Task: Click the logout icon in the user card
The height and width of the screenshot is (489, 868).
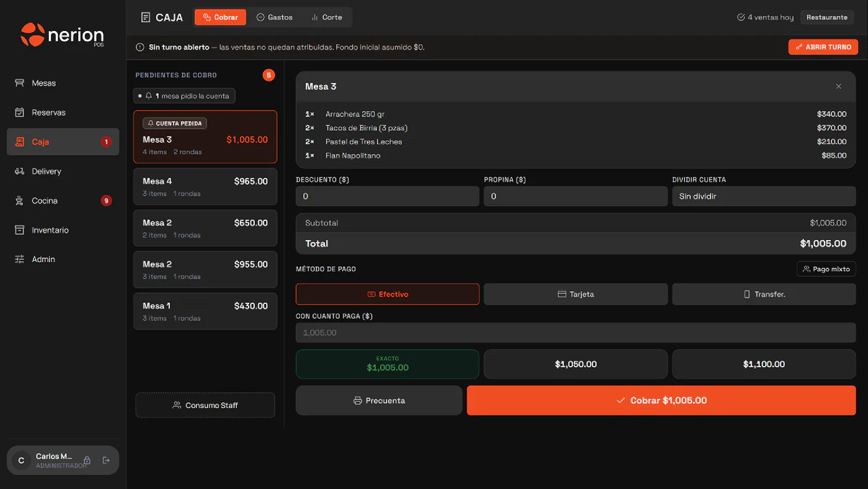Action: point(106,460)
